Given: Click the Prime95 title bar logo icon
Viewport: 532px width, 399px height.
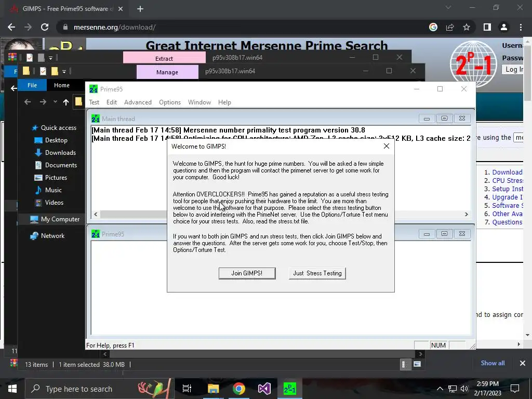Looking at the screenshot, I should 94,89.
